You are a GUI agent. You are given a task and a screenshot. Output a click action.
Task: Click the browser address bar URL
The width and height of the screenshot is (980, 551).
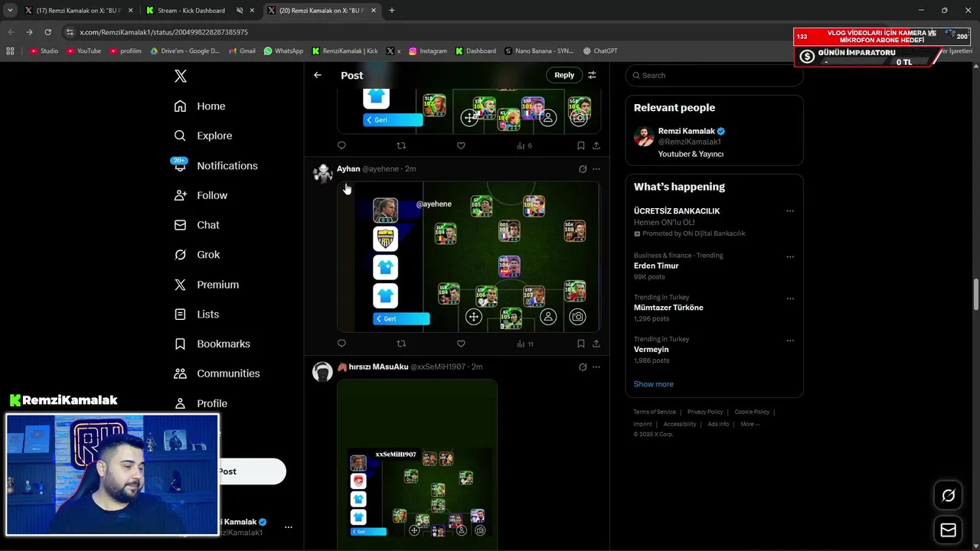(x=164, y=32)
